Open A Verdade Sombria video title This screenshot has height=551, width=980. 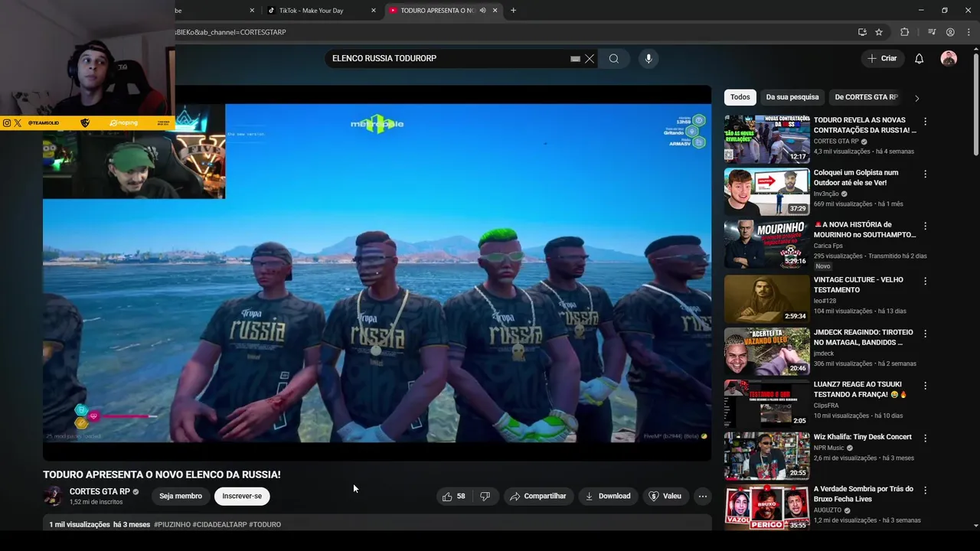click(863, 494)
